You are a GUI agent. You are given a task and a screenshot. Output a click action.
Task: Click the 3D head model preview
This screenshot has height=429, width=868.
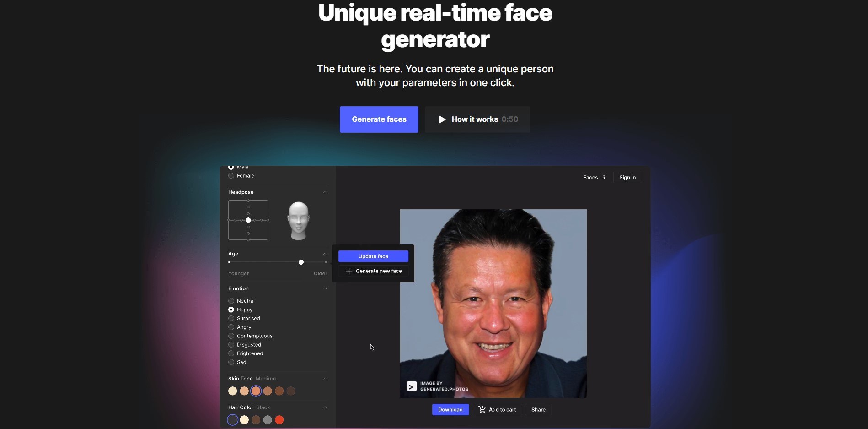point(299,221)
